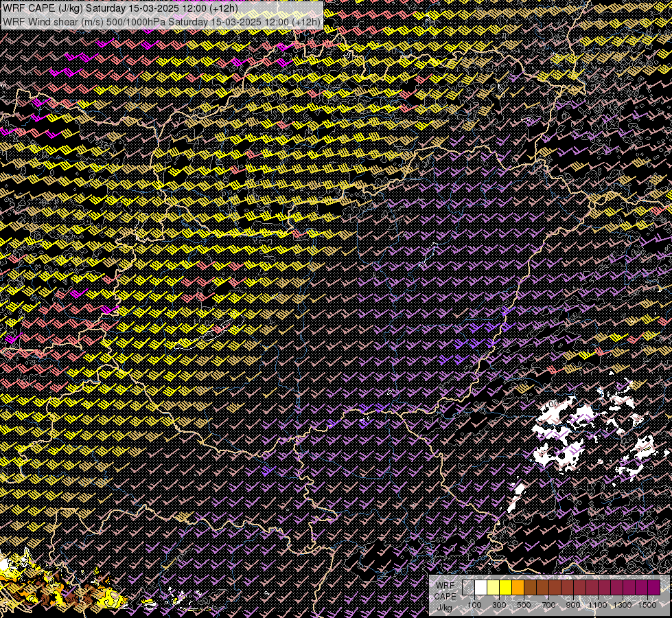Click the legend value 300

[499, 605]
